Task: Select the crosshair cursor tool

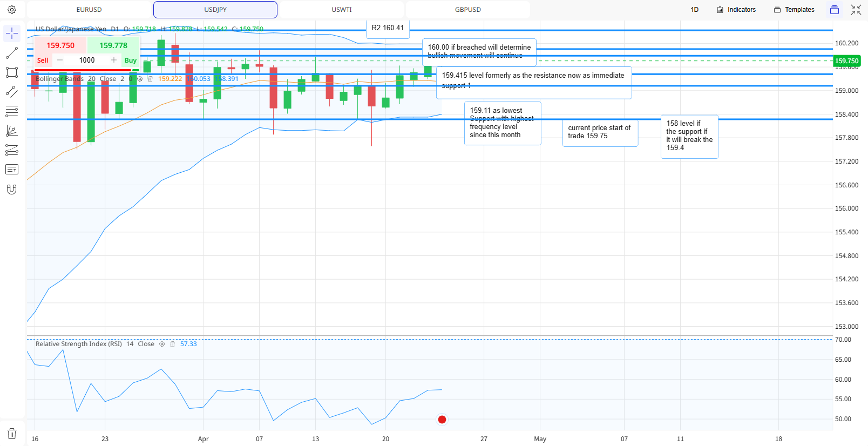Action: [x=12, y=33]
